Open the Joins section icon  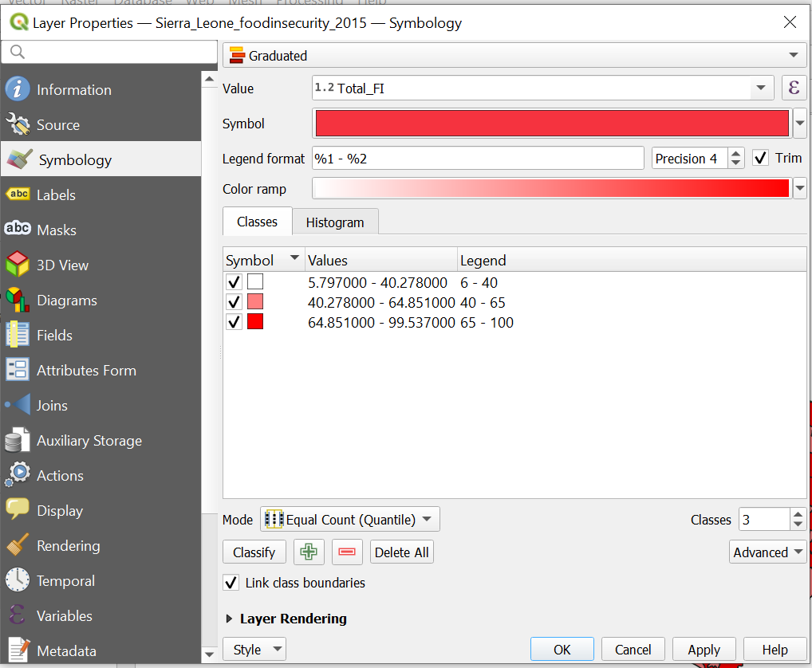pyautogui.click(x=18, y=405)
